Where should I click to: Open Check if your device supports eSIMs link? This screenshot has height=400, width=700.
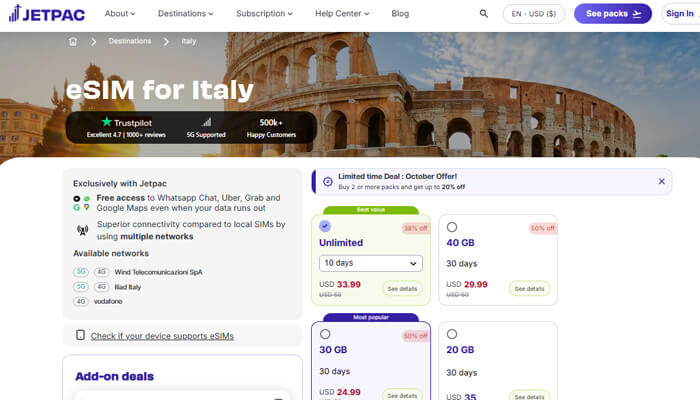[162, 336]
